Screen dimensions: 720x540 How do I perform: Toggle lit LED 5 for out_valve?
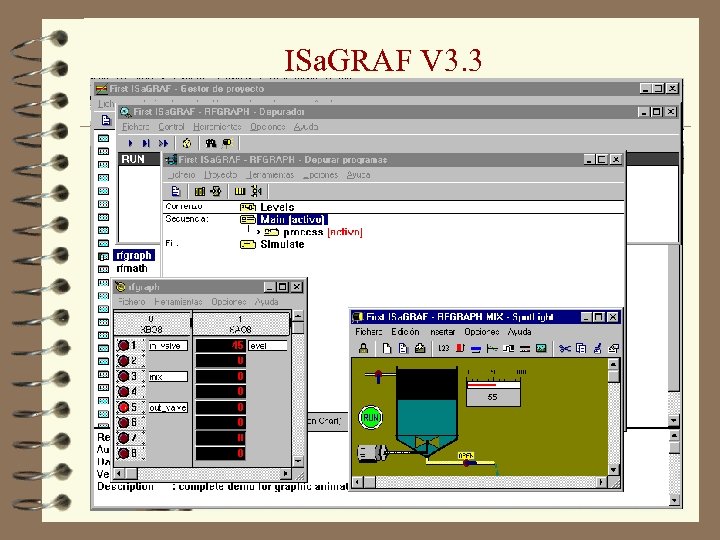pos(123,407)
